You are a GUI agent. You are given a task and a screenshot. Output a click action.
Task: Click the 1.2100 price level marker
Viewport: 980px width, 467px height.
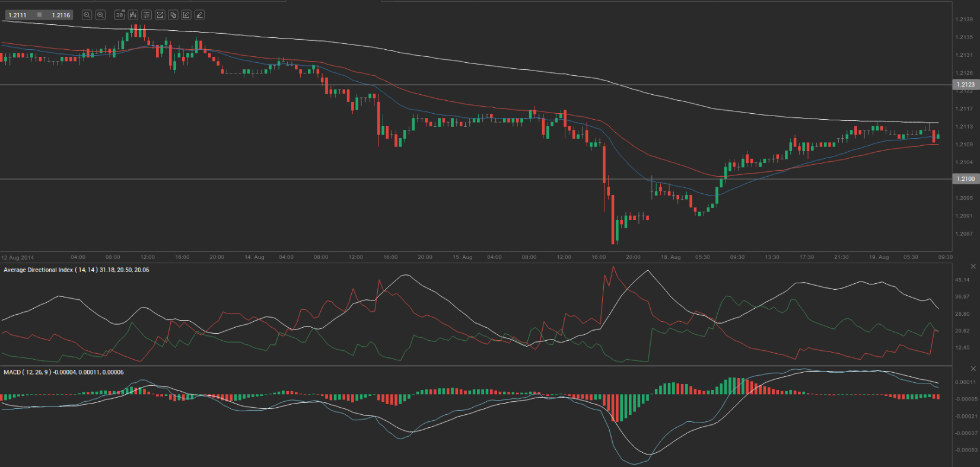click(965, 179)
